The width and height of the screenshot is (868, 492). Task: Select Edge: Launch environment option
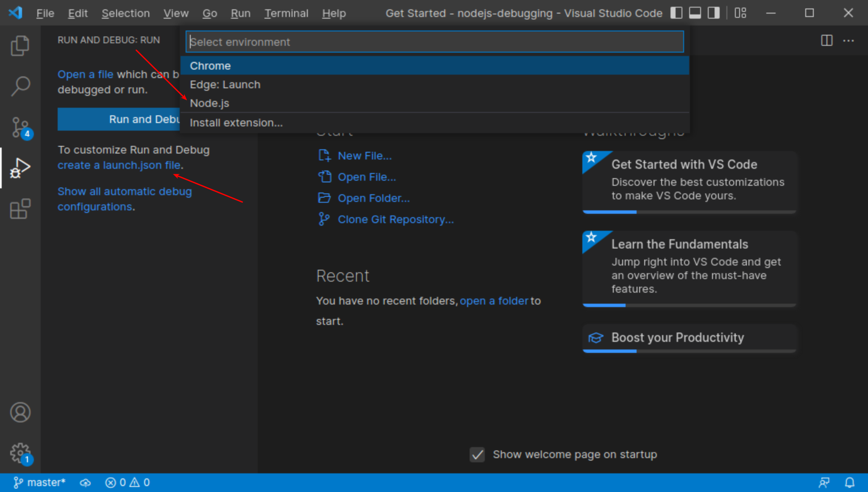point(225,84)
